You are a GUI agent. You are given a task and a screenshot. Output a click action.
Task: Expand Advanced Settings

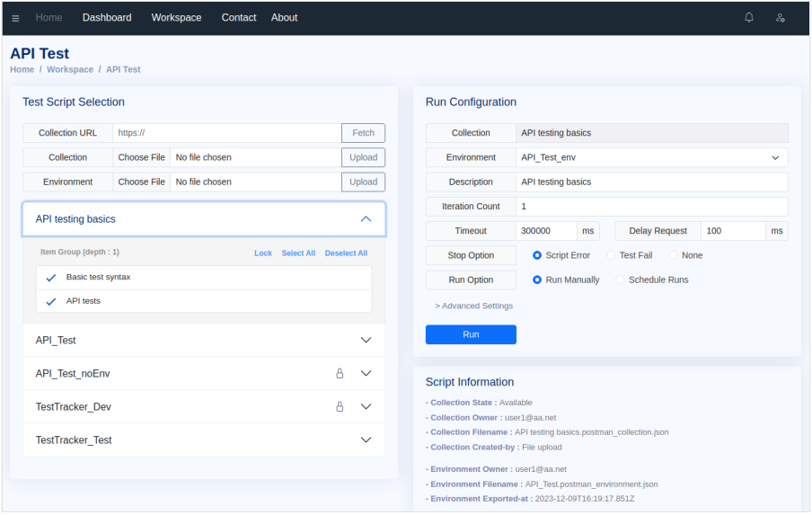click(474, 306)
